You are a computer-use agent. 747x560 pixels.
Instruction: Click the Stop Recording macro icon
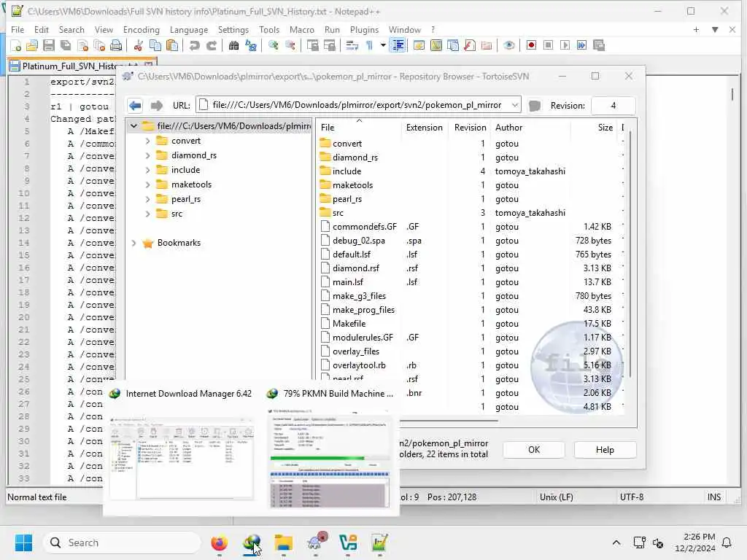pos(549,45)
